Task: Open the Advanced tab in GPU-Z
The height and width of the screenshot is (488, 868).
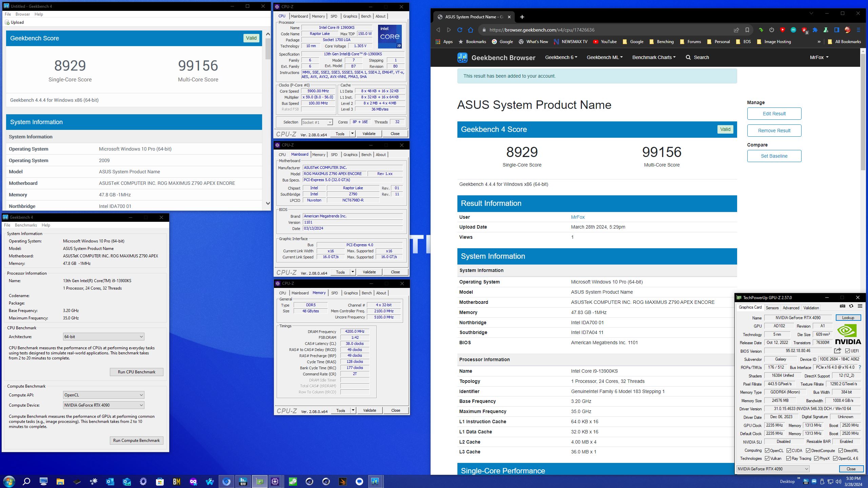Action: [x=791, y=308]
